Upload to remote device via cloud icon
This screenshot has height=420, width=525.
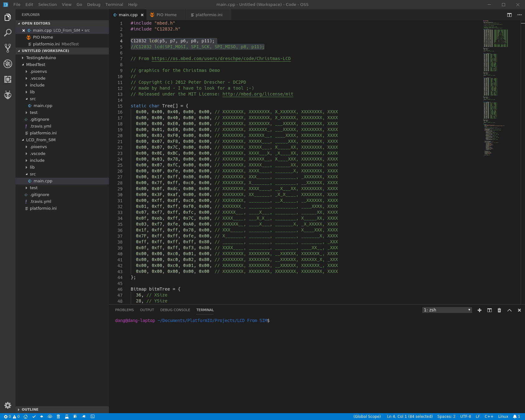pyautogui.click(x=50, y=417)
